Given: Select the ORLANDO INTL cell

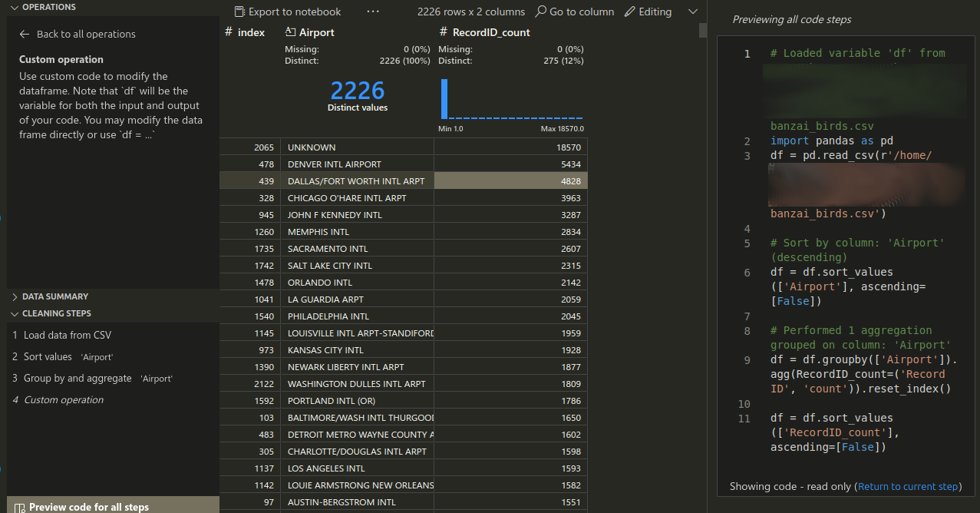Looking at the screenshot, I should [357, 283].
